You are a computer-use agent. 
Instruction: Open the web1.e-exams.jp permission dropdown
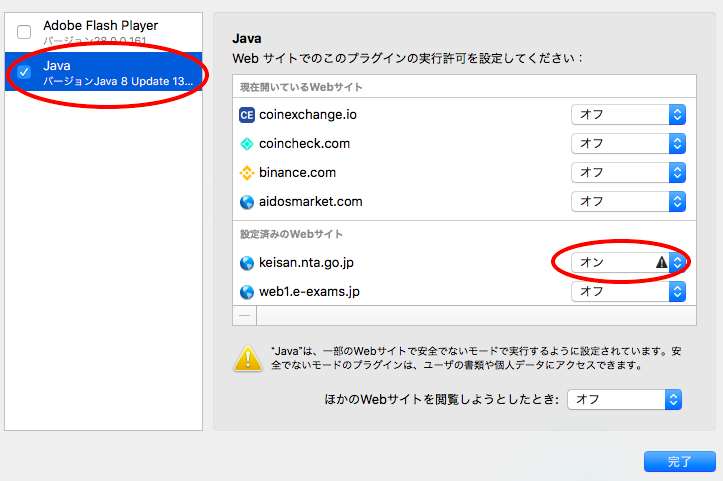click(x=628, y=291)
